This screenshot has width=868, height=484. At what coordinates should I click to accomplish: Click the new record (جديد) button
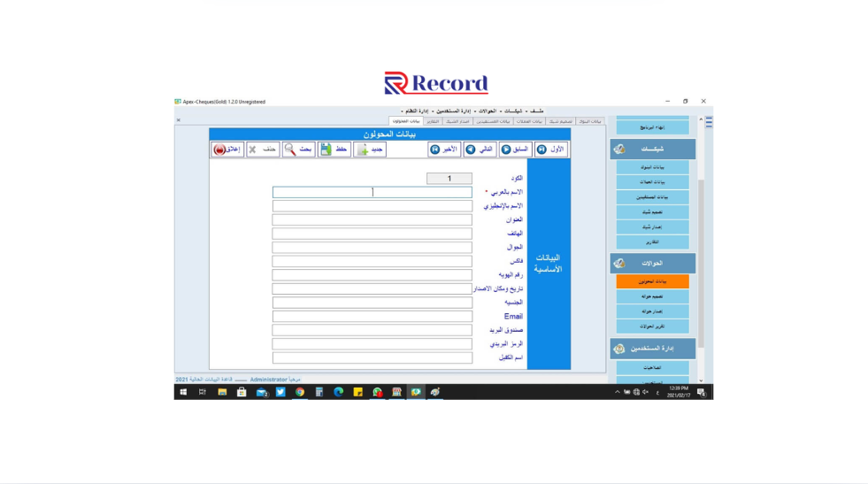click(x=369, y=150)
